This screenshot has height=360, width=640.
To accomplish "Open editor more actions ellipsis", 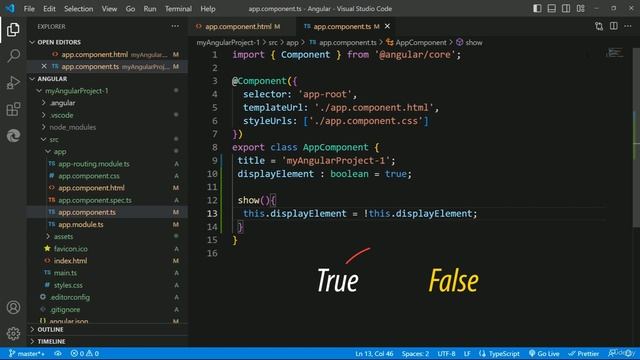I will coord(628,26).
